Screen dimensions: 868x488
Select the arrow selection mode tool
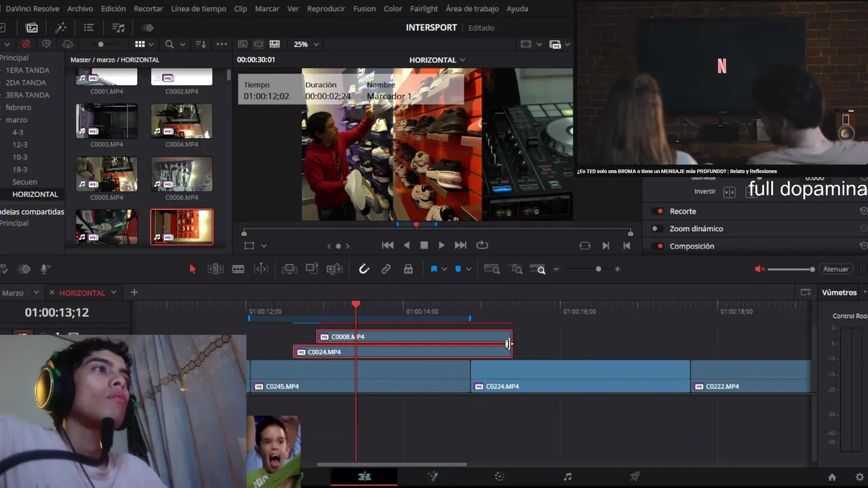click(x=193, y=269)
